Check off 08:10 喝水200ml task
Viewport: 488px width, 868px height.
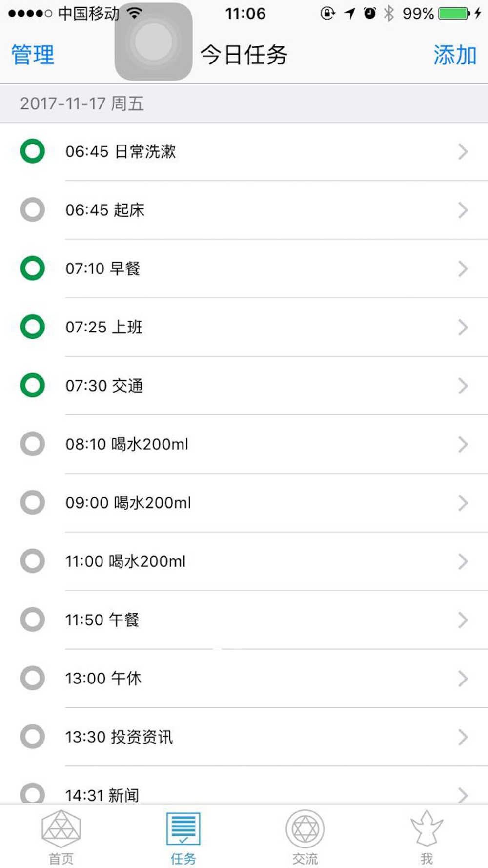33,444
